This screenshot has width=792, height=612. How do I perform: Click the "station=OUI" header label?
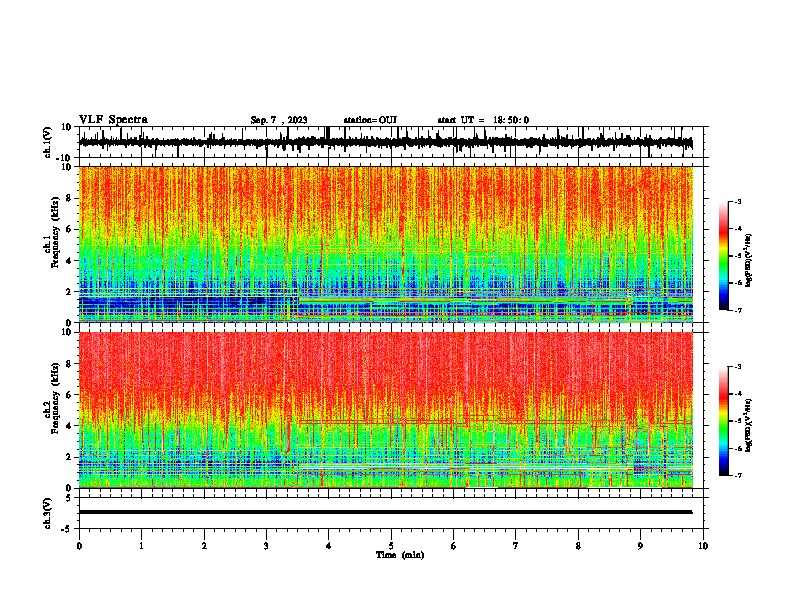click(370, 120)
